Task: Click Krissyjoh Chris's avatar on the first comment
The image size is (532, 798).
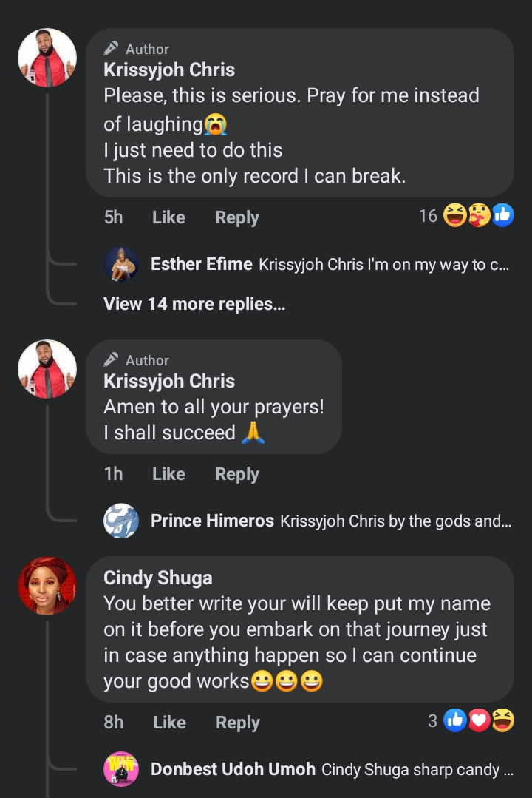Action: click(x=47, y=58)
